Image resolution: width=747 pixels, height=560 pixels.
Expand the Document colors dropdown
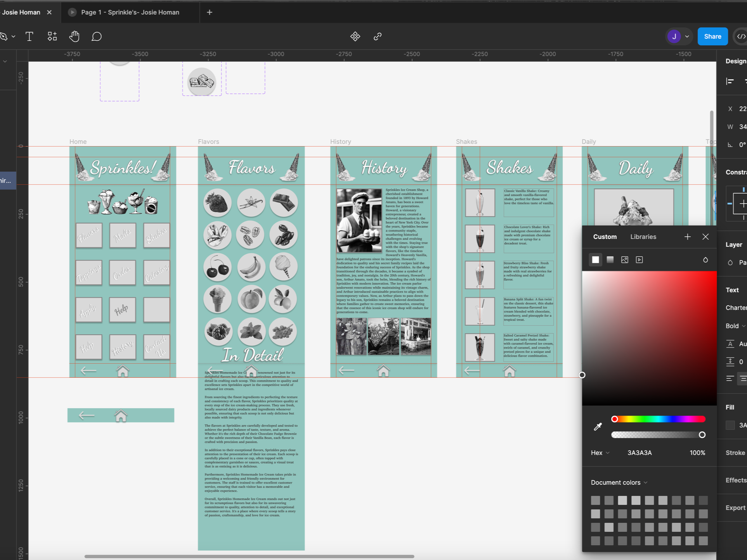(x=619, y=482)
